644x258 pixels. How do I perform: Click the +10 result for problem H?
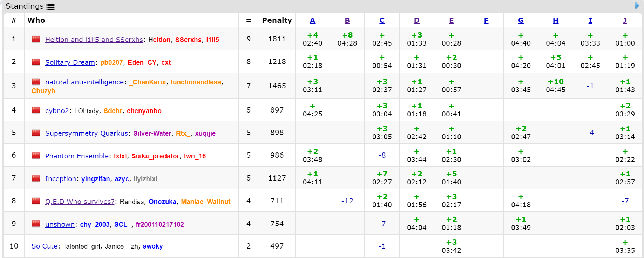click(555, 82)
